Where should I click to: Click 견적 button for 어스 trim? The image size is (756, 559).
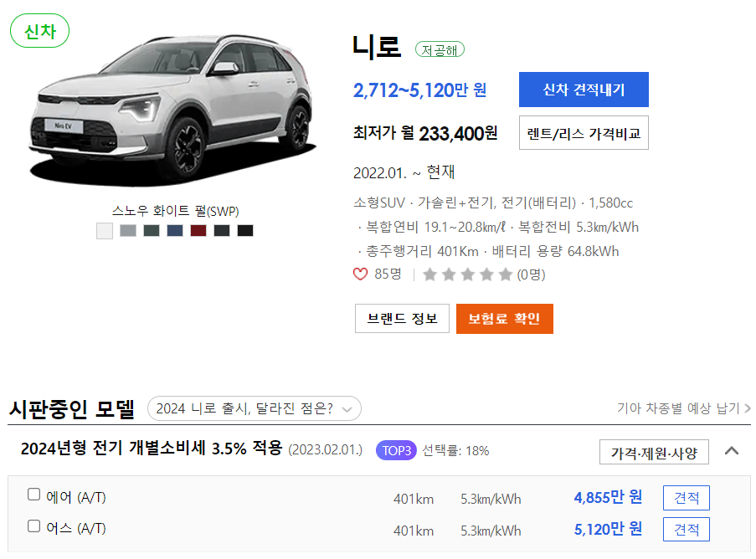[x=686, y=529]
